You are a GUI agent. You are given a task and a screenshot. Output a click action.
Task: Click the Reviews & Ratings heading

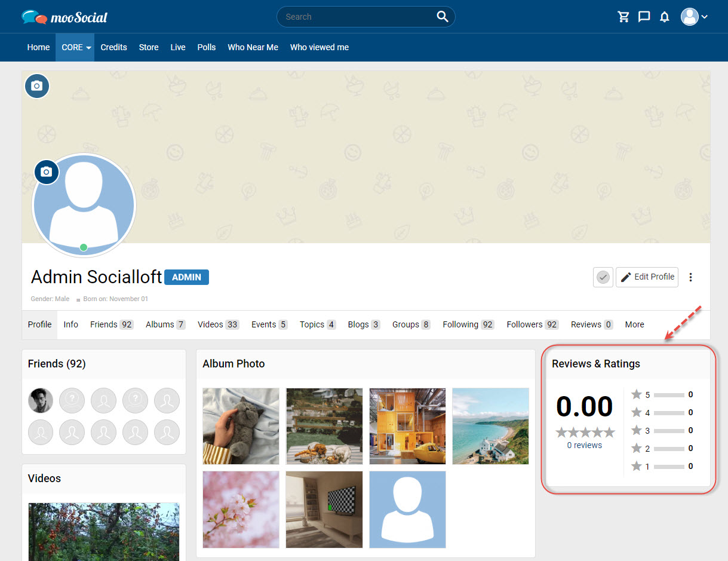(596, 364)
